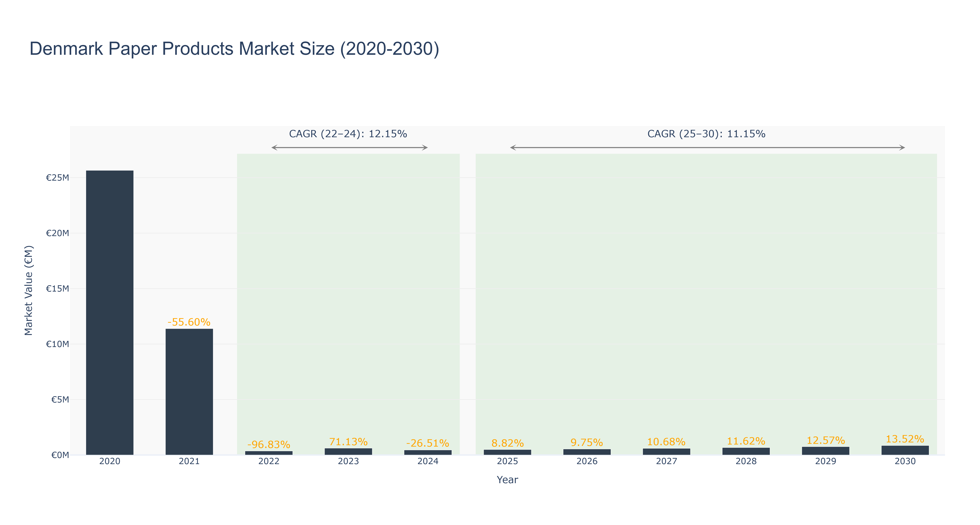Click the '2030' x-axis tick label
This screenshot has width=980, height=525.
pos(905,461)
